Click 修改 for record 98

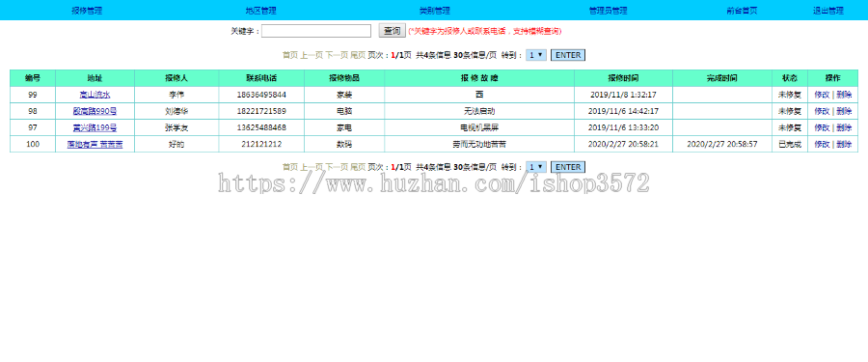(822, 111)
